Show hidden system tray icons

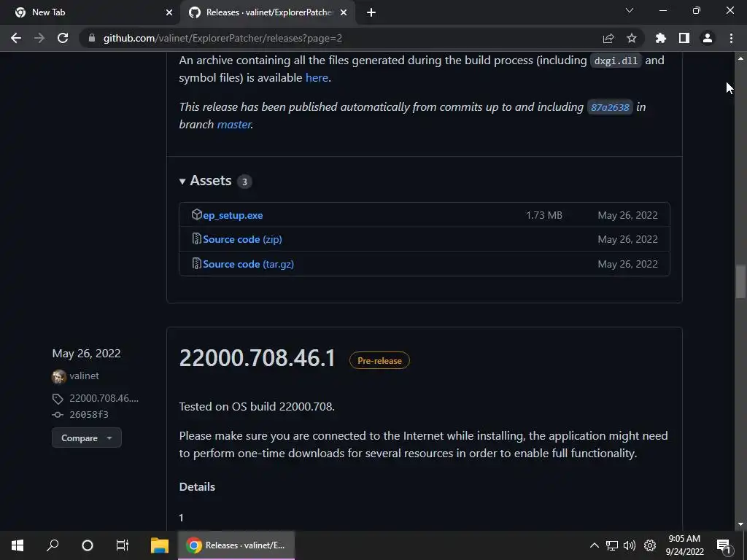pyautogui.click(x=594, y=545)
